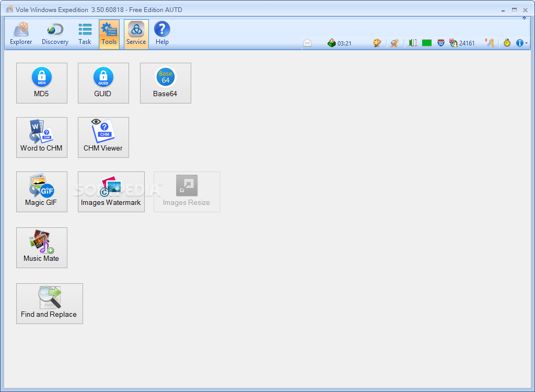Start the Word to CHM converter
This screenshot has width=535, height=392.
pyautogui.click(x=42, y=137)
